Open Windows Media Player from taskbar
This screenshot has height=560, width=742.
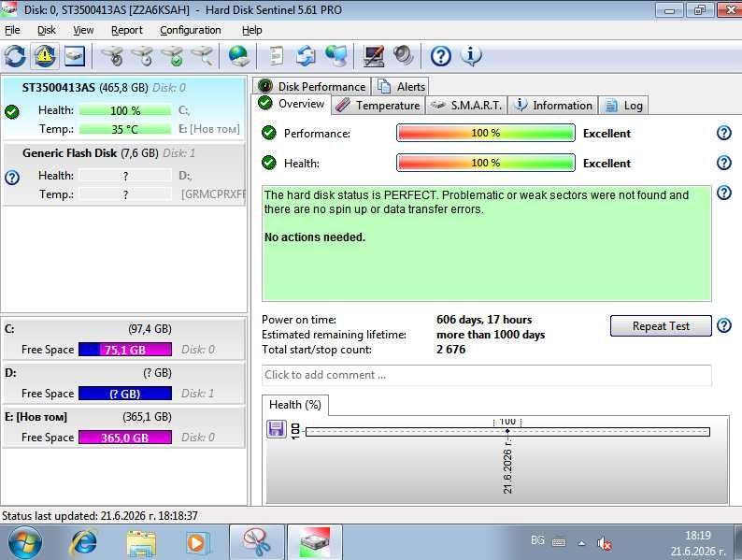(196, 543)
